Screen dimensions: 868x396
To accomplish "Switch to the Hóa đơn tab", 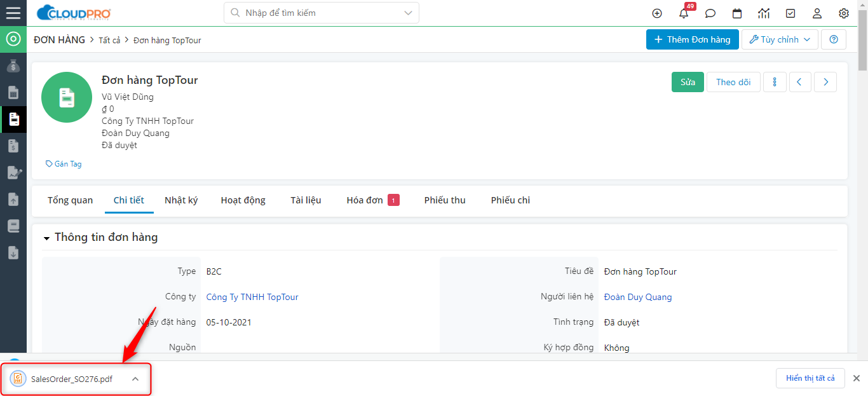I will click(x=365, y=200).
